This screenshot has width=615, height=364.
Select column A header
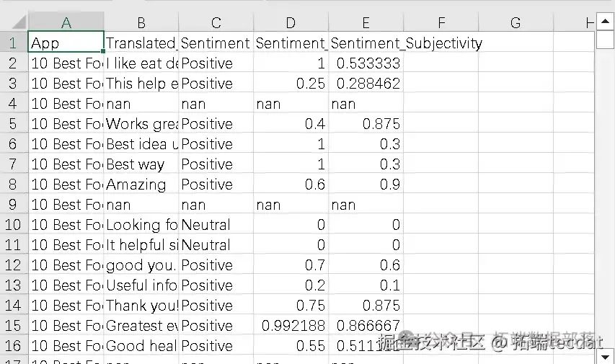coord(66,23)
